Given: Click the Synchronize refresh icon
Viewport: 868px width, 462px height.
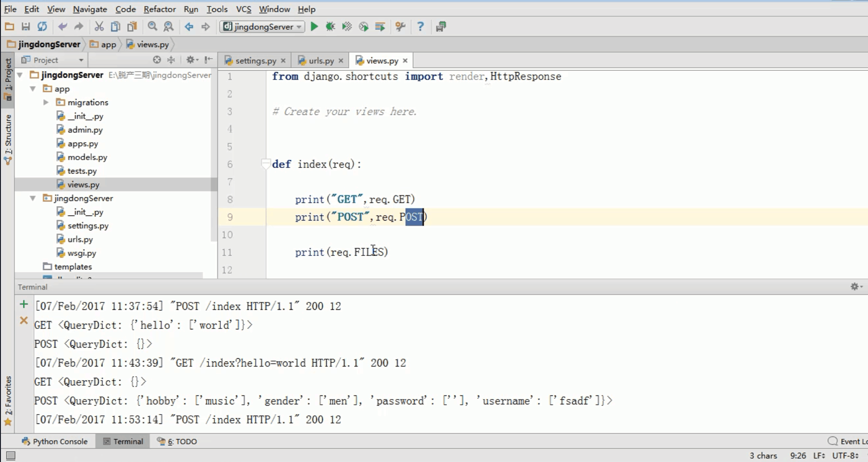Looking at the screenshot, I should [x=42, y=27].
